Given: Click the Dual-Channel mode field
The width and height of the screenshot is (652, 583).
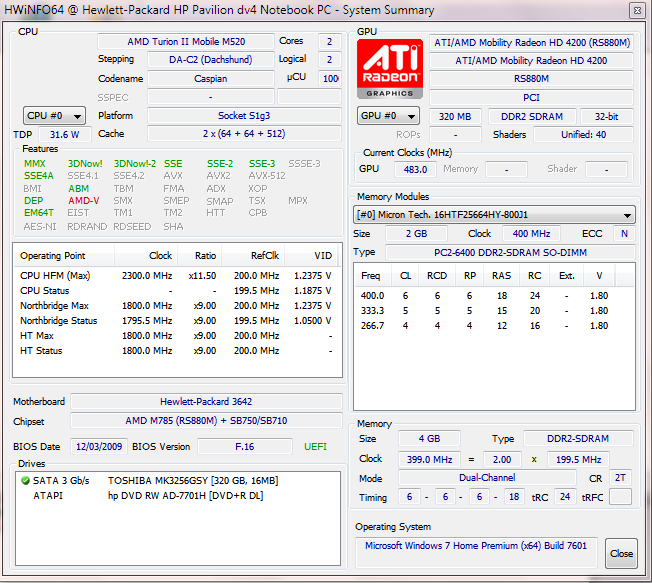Looking at the screenshot, I should (487, 478).
